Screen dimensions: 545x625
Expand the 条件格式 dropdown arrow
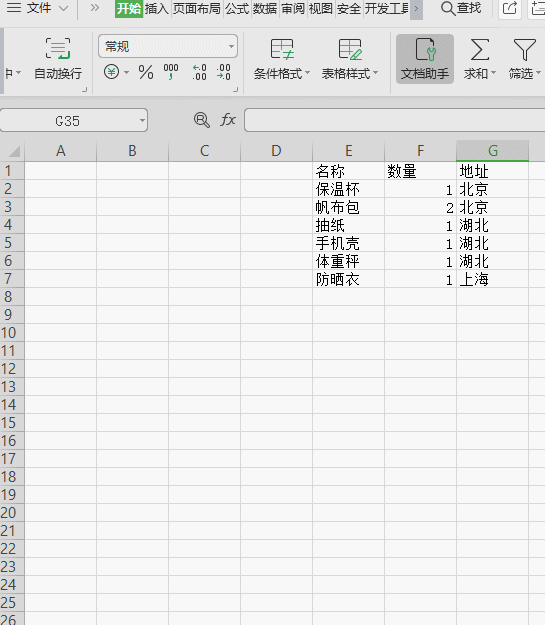307,73
